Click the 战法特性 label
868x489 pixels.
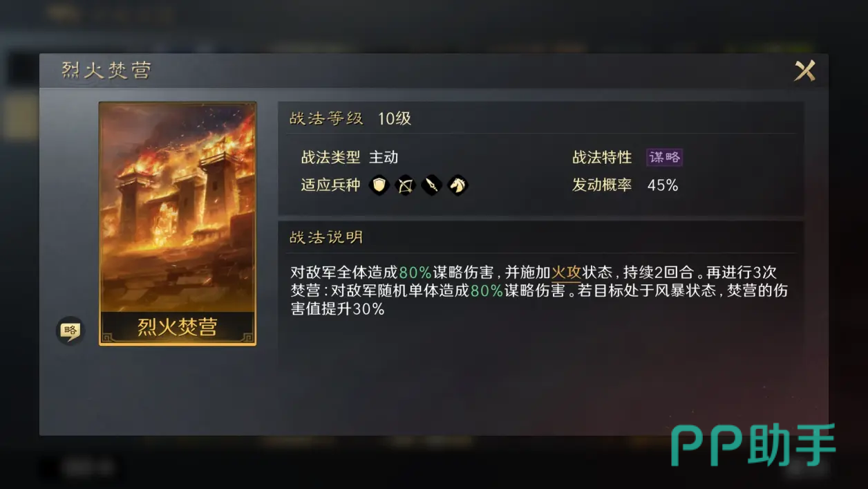[x=602, y=157]
